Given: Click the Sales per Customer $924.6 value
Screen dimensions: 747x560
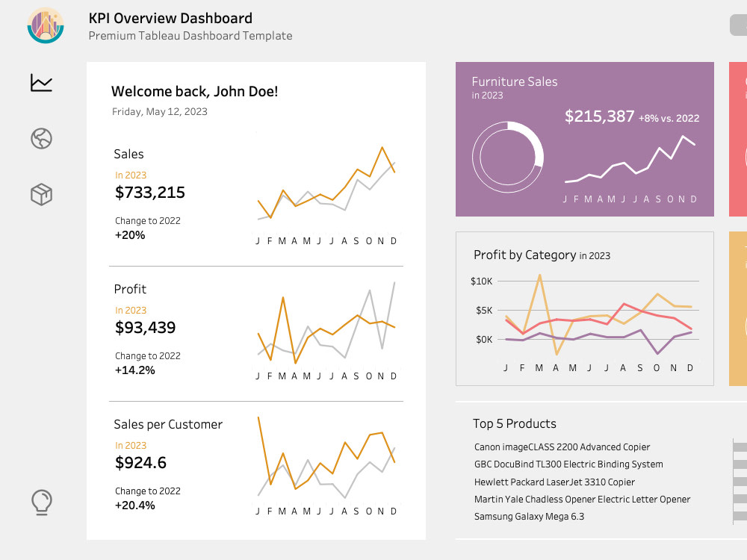Looking at the screenshot, I should click(x=141, y=463).
